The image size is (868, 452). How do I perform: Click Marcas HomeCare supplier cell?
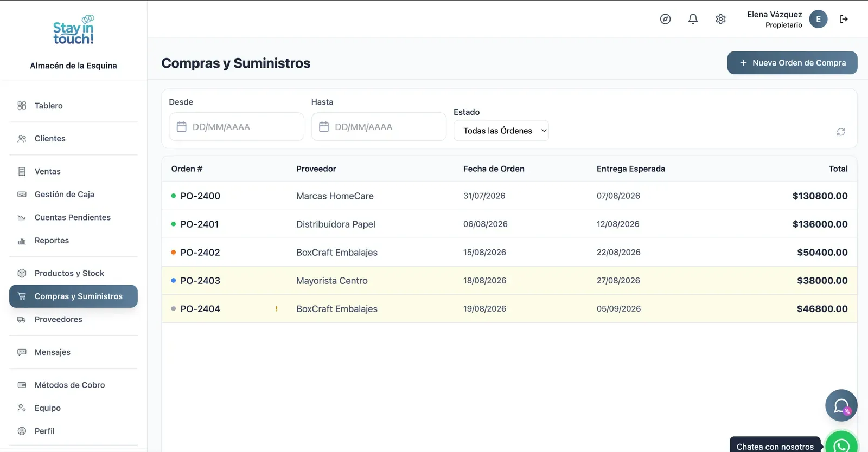pos(335,196)
